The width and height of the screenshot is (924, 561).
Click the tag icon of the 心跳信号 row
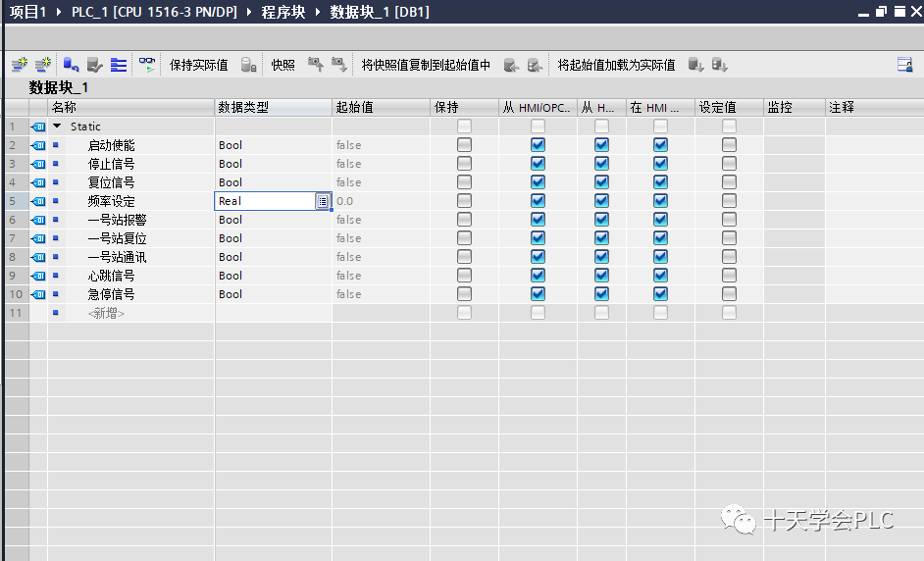pos(38,276)
